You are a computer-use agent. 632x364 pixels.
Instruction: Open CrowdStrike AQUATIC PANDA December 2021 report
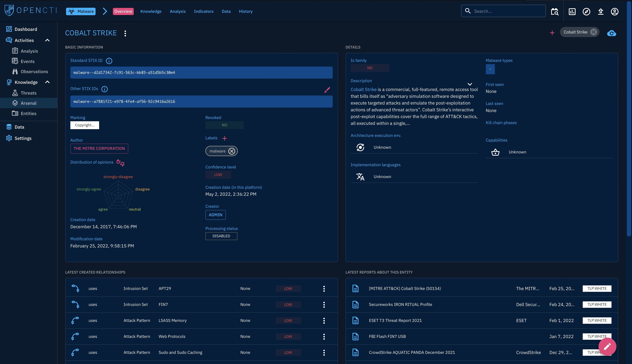482,353
